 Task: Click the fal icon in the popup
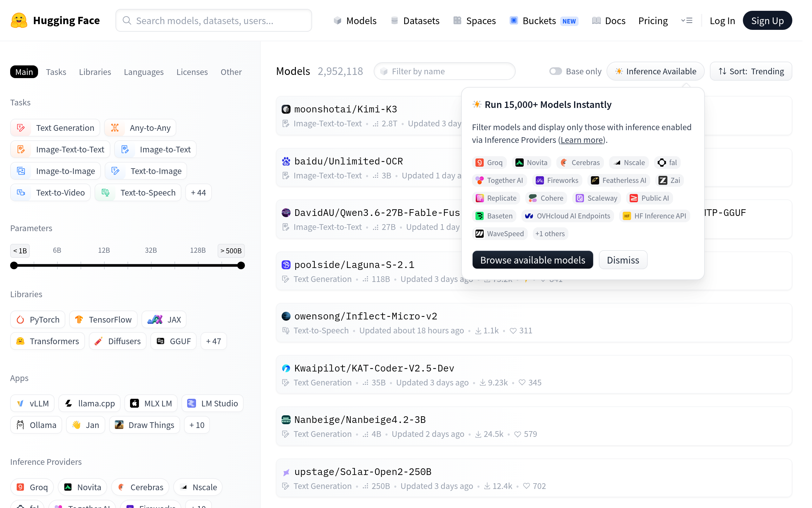[x=662, y=163]
